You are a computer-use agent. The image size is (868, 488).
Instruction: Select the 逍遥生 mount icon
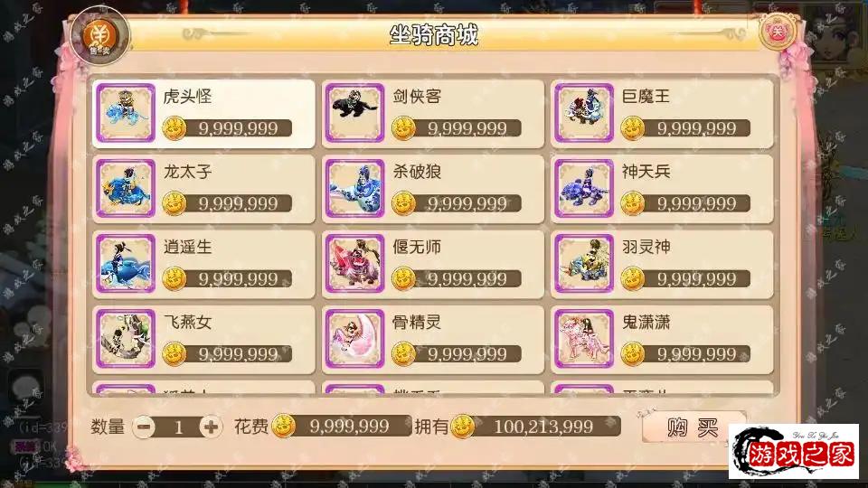tap(126, 263)
